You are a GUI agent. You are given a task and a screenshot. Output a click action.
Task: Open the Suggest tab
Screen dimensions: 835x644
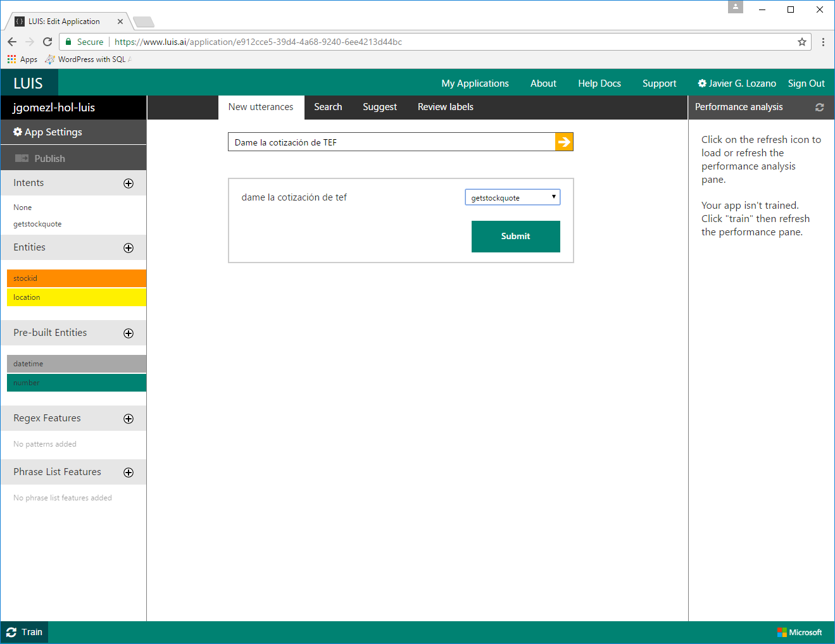380,107
